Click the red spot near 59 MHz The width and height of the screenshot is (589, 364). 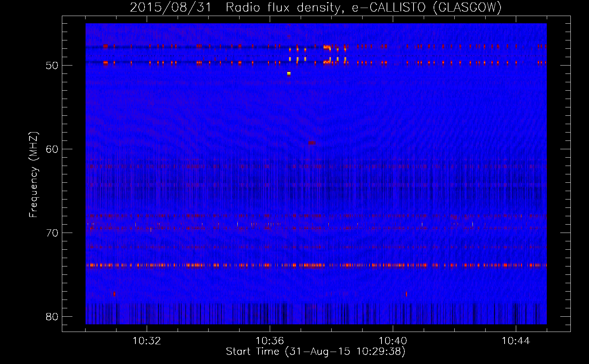pos(312,143)
